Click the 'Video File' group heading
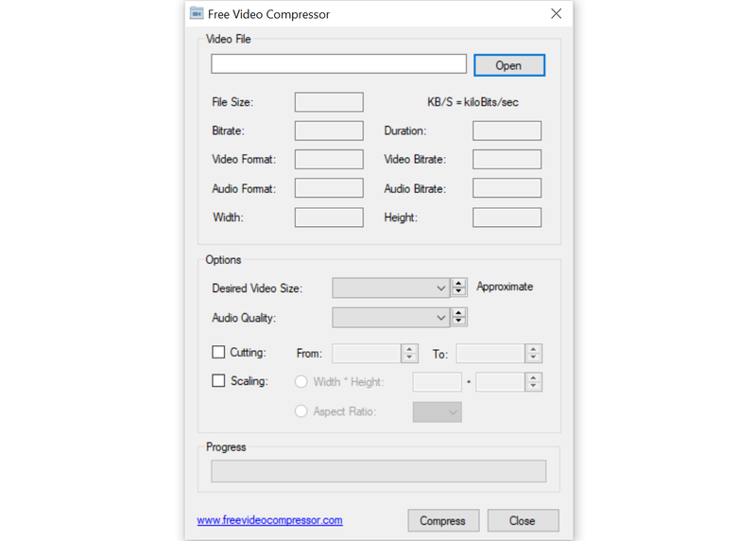This screenshot has height=541, width=756. (229, 39)
